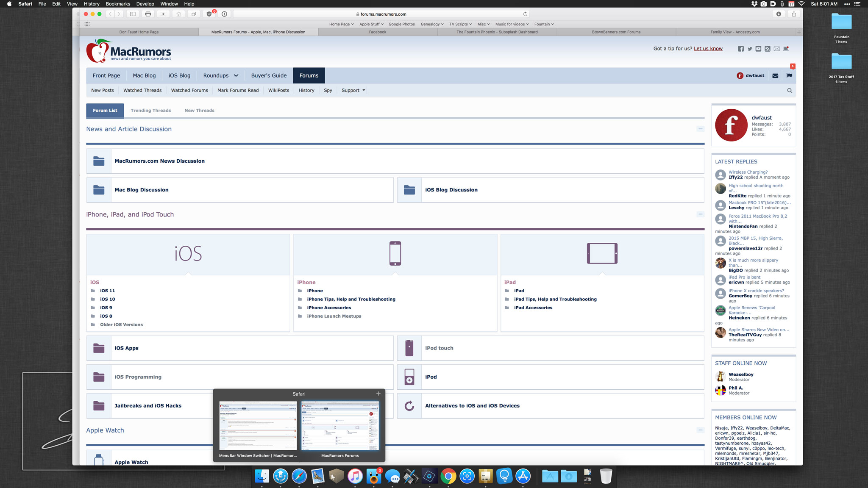Open the Bookmarks menu in menu bar

(118, 4)
